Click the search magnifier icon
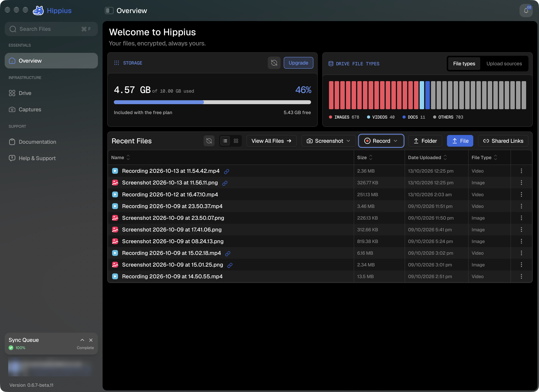Viewport: 539px width, 392px height. [x=13, y=29]
